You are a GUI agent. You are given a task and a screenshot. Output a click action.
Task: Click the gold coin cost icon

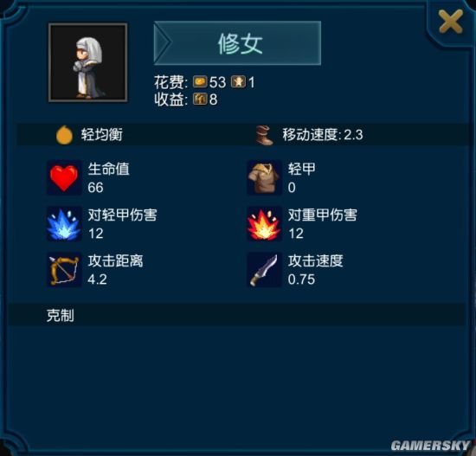[200, 82]
